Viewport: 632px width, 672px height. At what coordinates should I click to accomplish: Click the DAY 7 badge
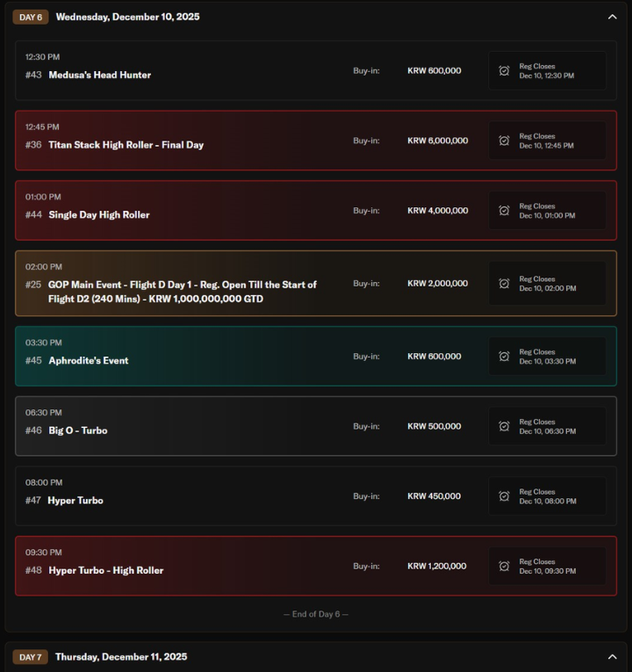click(31, 657)
